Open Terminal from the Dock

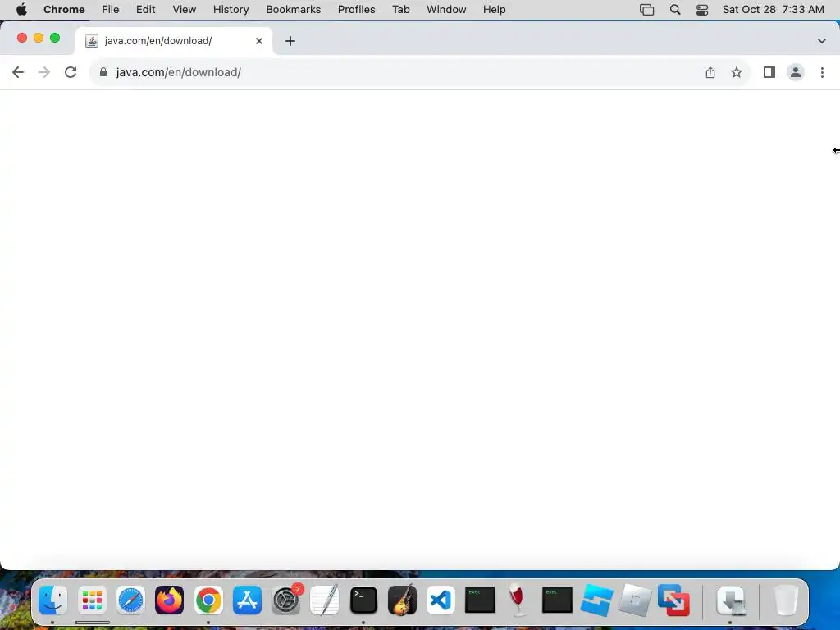(363, 600)
